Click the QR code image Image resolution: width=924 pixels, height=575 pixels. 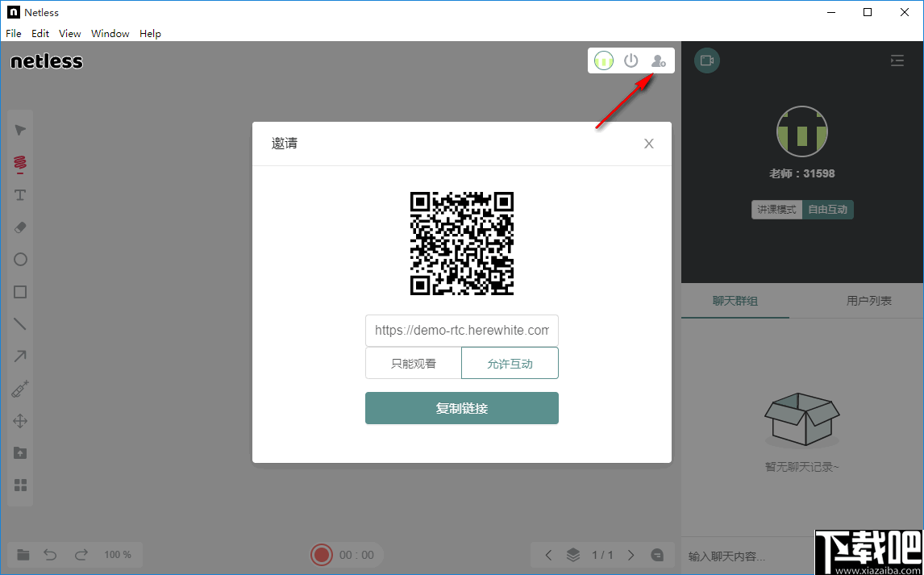point(461,244)
